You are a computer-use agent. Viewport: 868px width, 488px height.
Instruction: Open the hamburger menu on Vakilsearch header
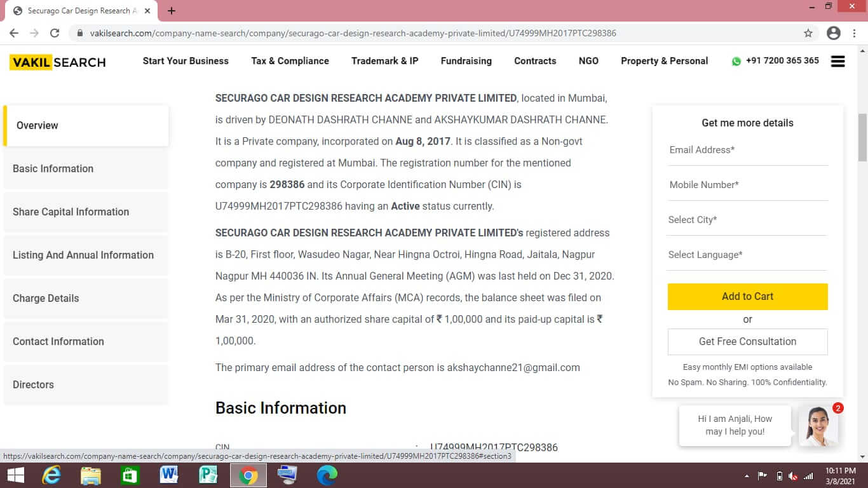click(837, 61)
